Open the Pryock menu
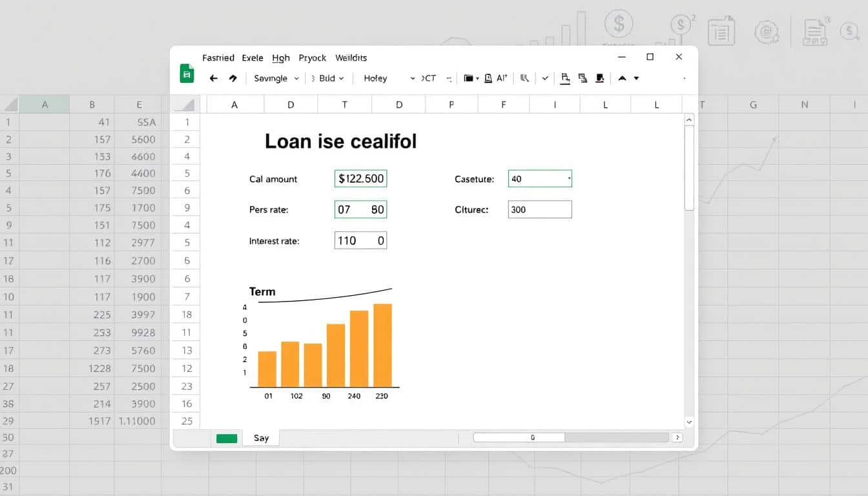This screenshot has height=496, width=868. point(312,57)
